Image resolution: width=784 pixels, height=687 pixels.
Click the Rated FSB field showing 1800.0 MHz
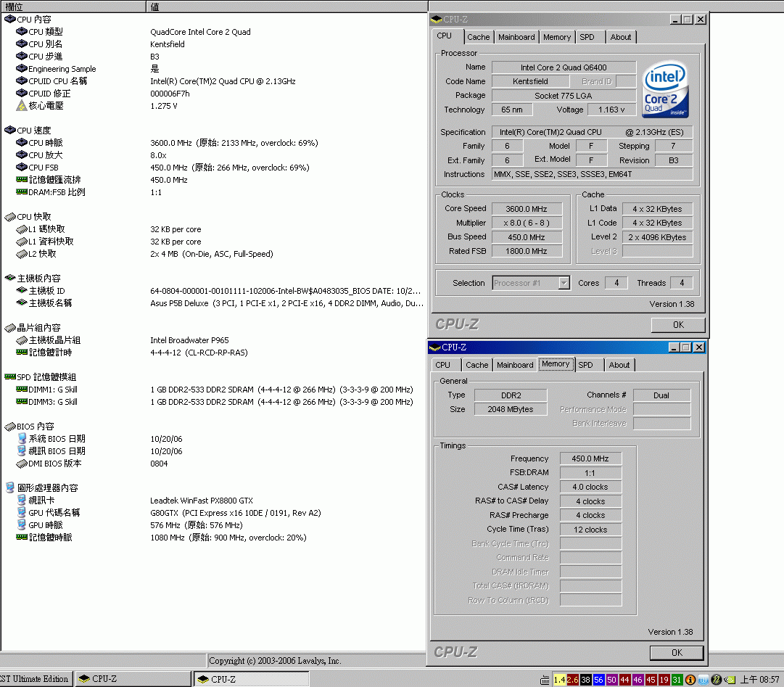coord(527,251)
